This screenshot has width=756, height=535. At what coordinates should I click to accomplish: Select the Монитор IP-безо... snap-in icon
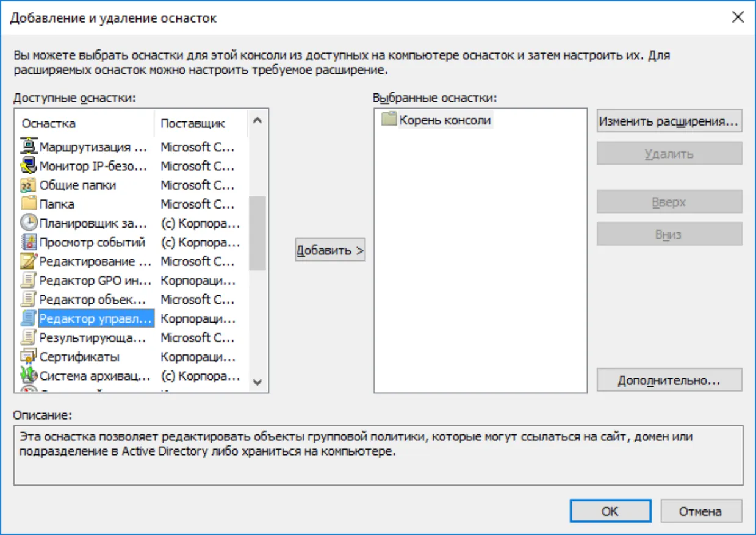[x=29, y=166]
